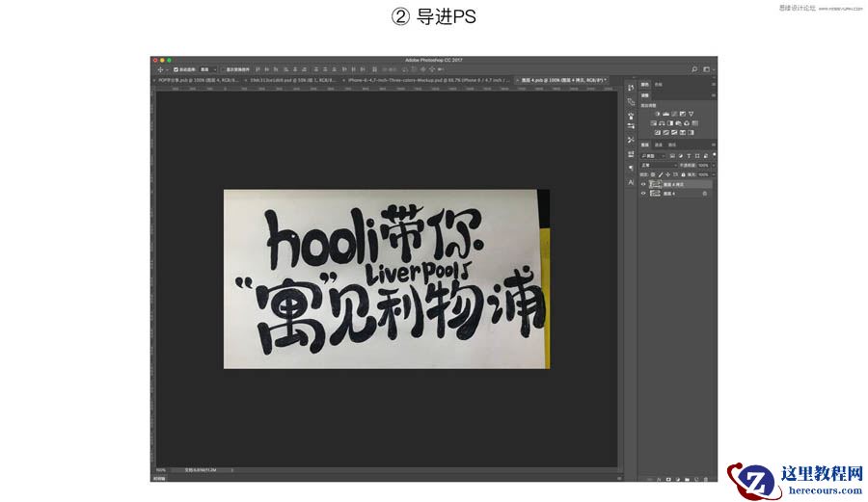Add a Levels adjustment
Image resolution: width=868 pixels, height=502 pixels.
pyautogui.click(x=665, y=114)
